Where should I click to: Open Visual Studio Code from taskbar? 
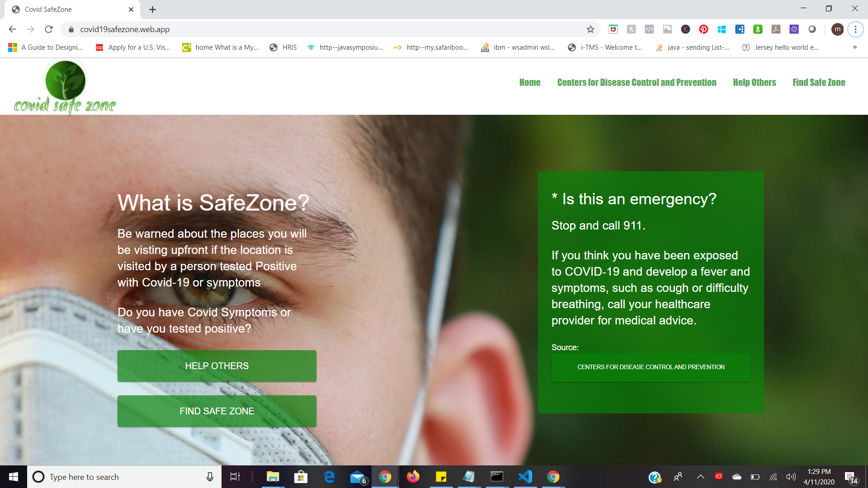click(x=525, y=477)
